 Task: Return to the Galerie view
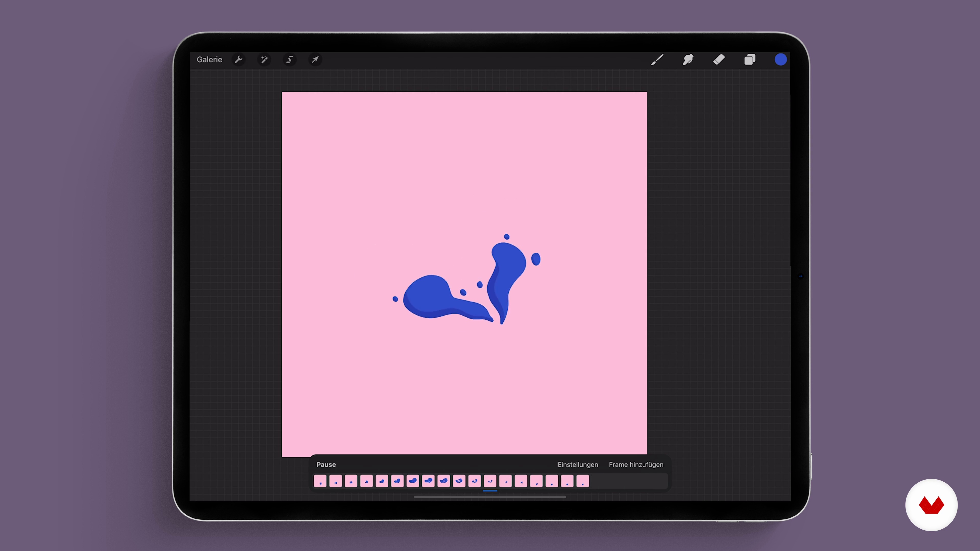pos(209,60)
